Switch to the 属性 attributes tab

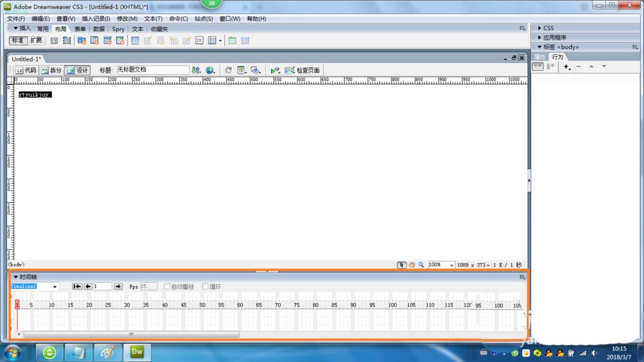[540, 57]
